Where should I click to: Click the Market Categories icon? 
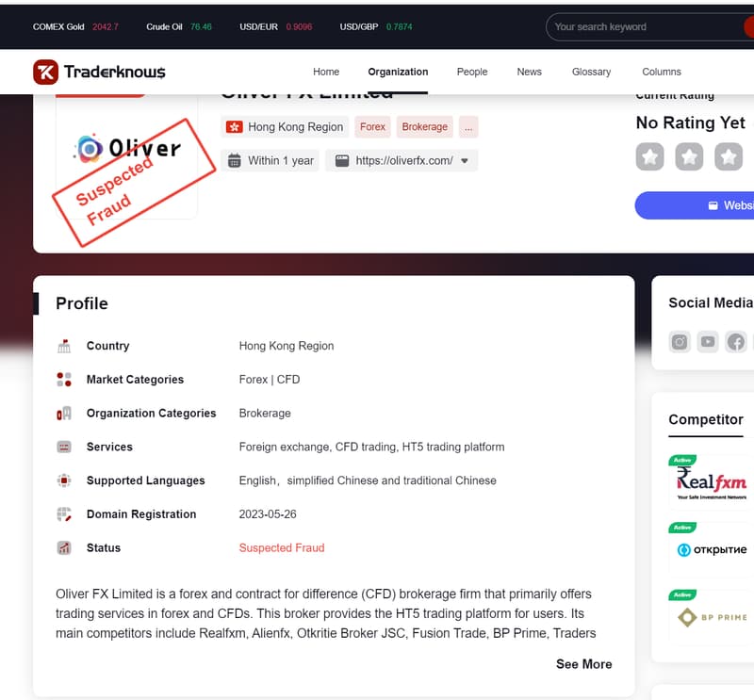[64, 380]
